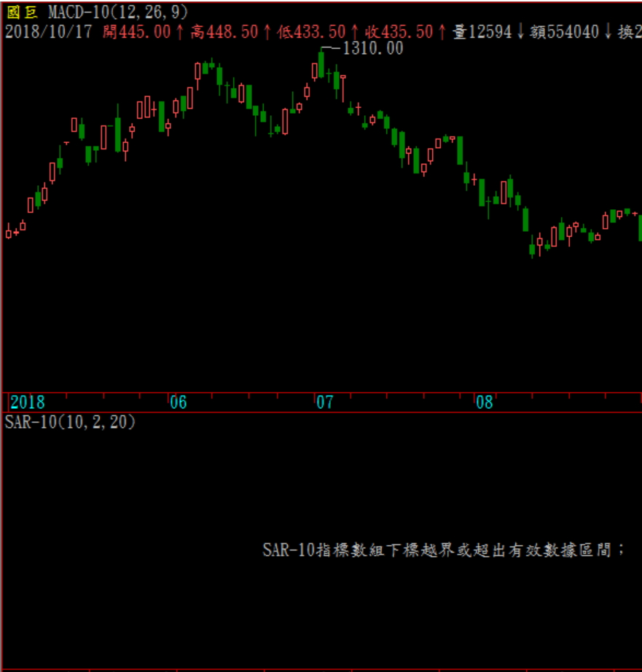Click the 06 month marker on time axis
The image size is (642, 672).
[179, 402]
